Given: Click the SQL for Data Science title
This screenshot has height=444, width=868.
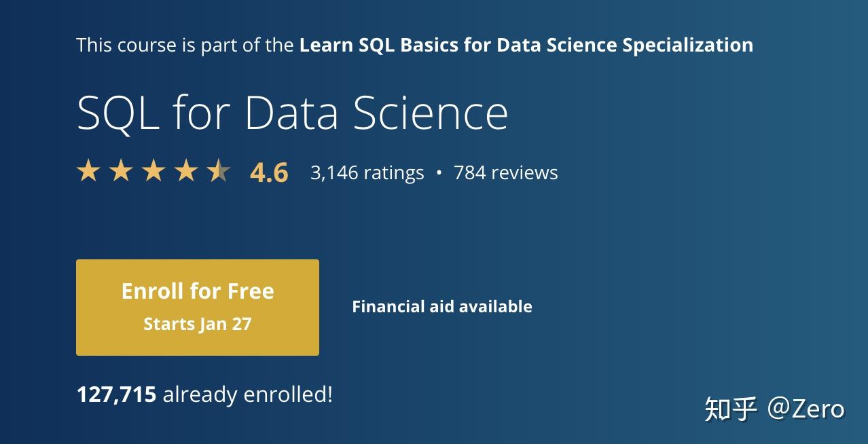Looking at the screenshot, I should pos(292,113).
